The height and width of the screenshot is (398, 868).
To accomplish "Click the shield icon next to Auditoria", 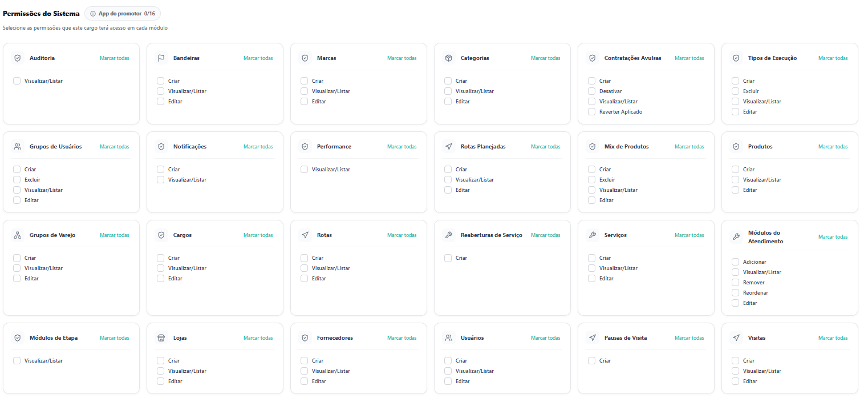I will point(18,58).
